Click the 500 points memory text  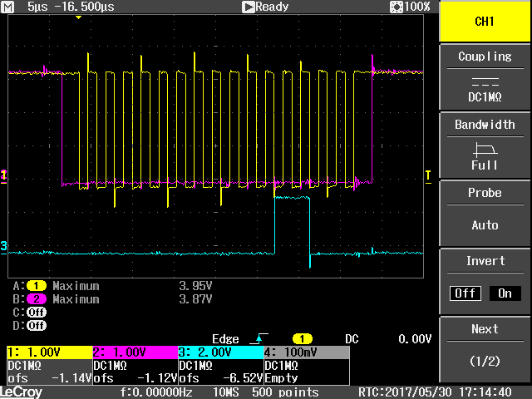coord(285,392)
